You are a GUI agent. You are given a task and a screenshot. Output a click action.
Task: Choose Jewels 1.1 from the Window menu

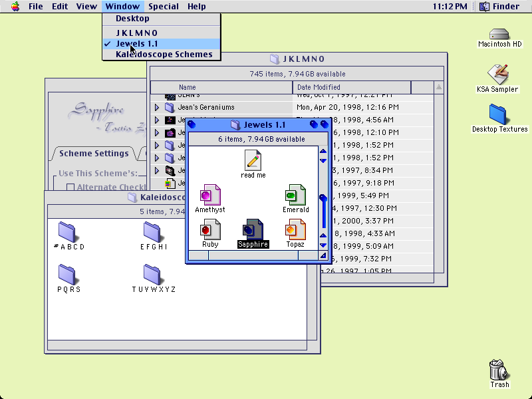pyautogui.click(x=162, y=44)
